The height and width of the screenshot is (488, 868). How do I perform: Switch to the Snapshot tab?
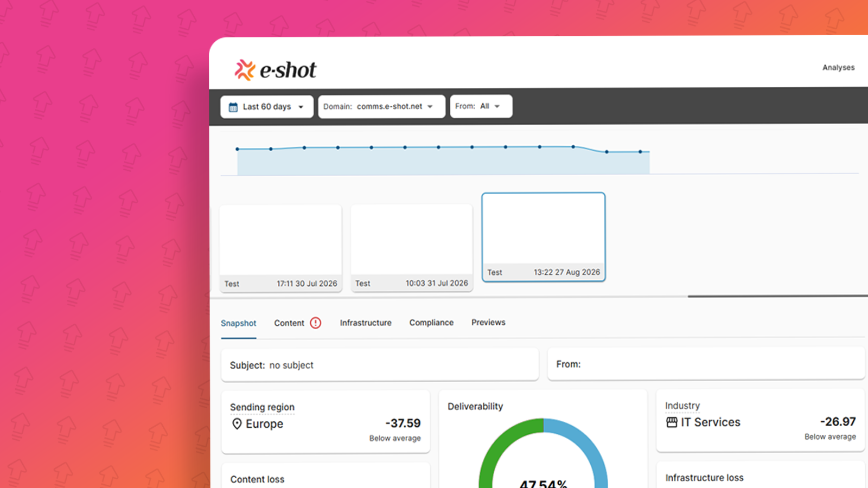(238, 323)
